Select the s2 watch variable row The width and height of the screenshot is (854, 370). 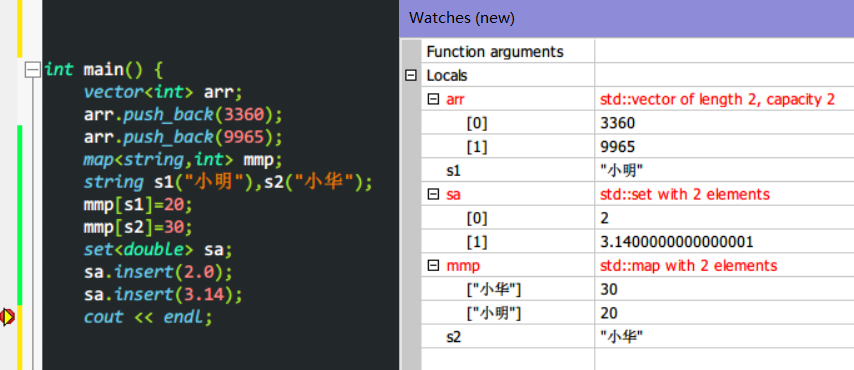click(637, 337)
